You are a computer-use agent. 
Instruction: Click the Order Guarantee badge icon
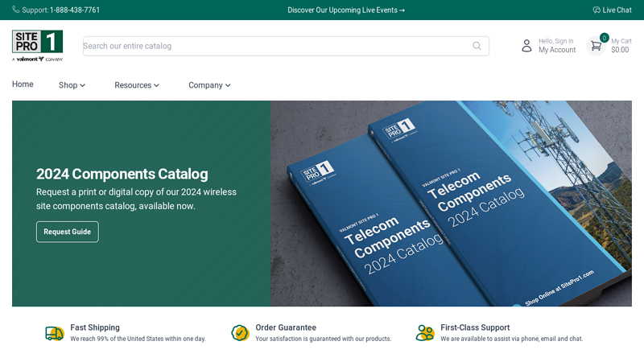click(x=240, y=333)
